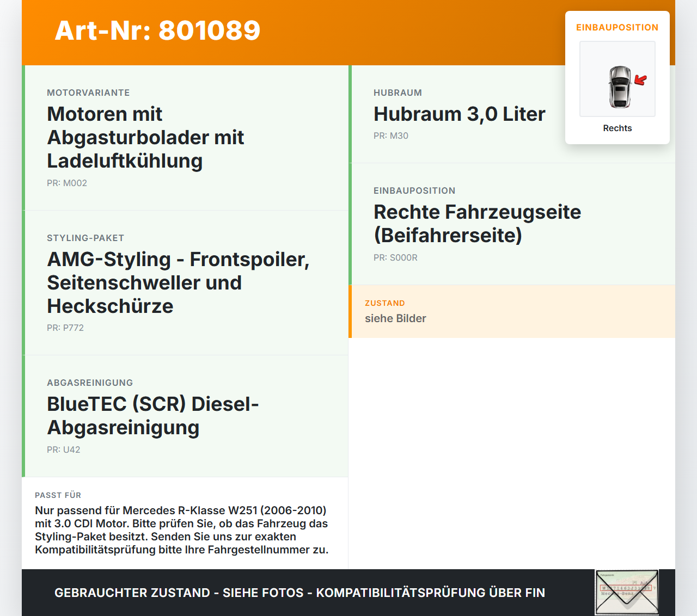
Task: Click Motoren mit Abgasturbolader mit Ladeluftkühlung
Action: (145, 137)
